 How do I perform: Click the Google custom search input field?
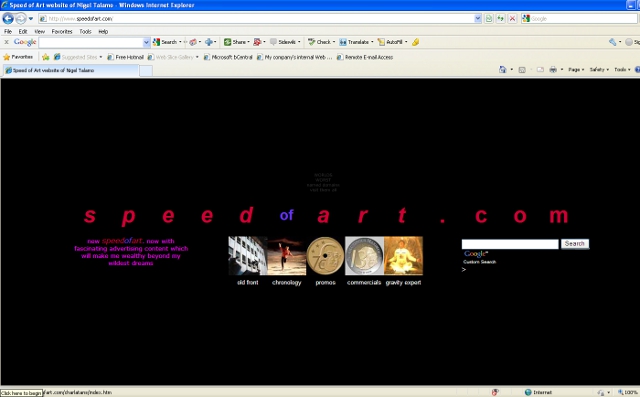[x=510, y=244]
